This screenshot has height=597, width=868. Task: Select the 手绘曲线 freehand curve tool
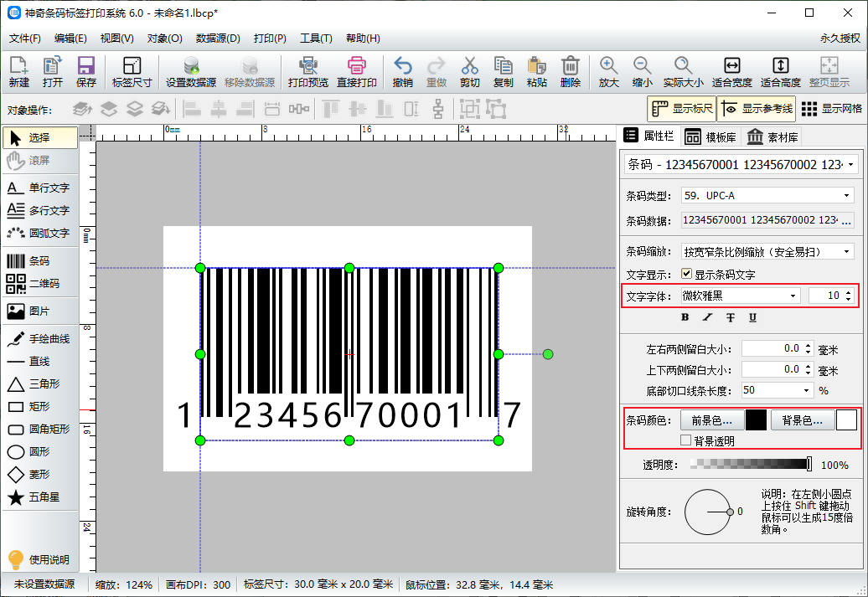tap(40, 338)
